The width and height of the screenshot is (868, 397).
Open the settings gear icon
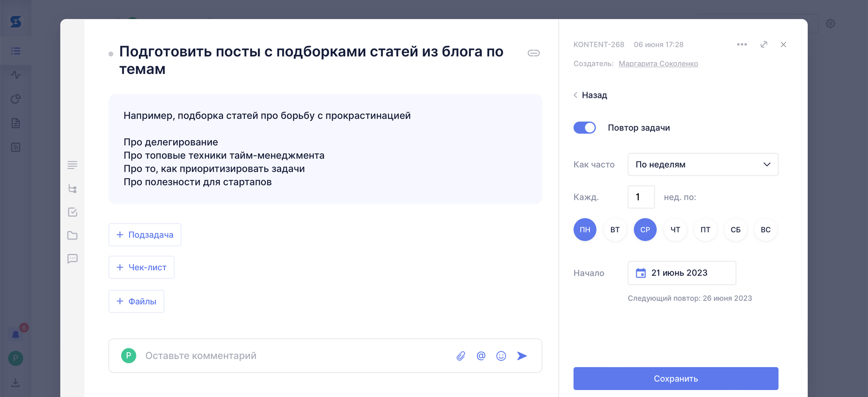pos(830,23)
